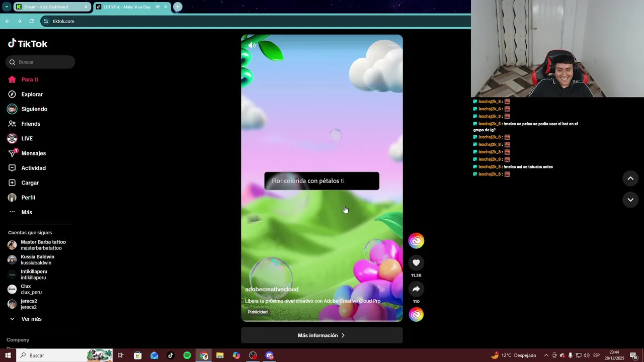Screen dimensions: 644x362
Task: Open Discord from the taskbar
Action: (270, 355)
